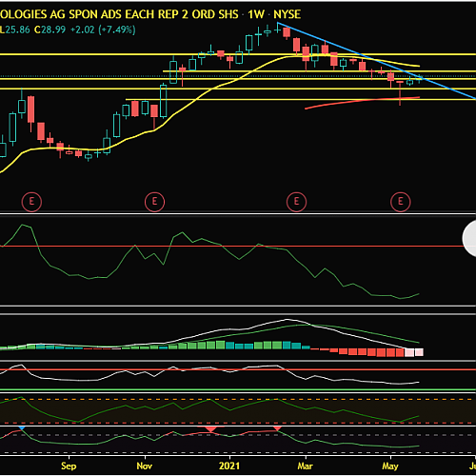
Task: Click the SPON ADS symbol title text
Action: click(95, 14)
